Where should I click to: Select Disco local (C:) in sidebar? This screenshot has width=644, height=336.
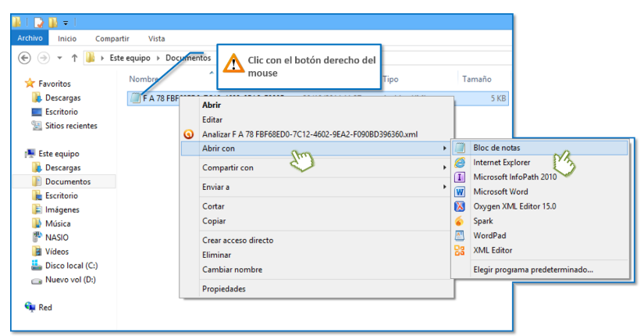pyautogui.click(x=71, y=266)
